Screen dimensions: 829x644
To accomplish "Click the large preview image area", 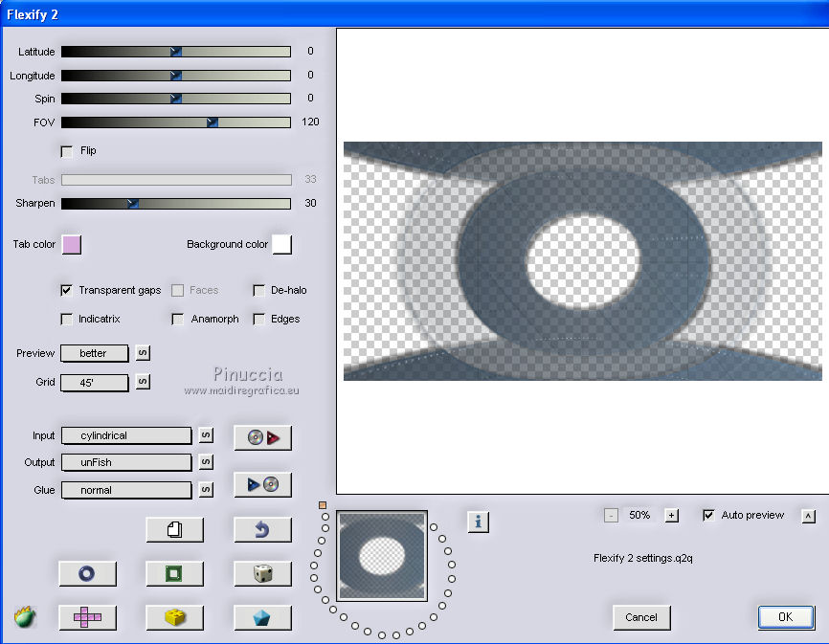I will click(583, 261).
